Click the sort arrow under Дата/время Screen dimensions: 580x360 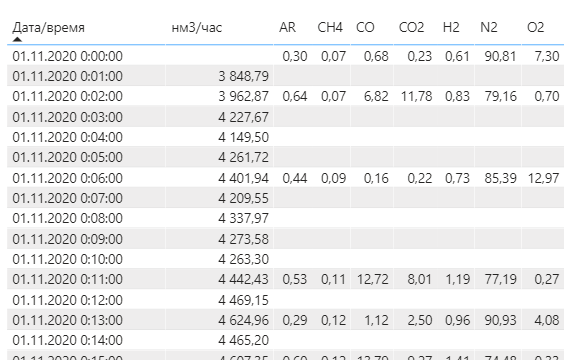[17, 39]
